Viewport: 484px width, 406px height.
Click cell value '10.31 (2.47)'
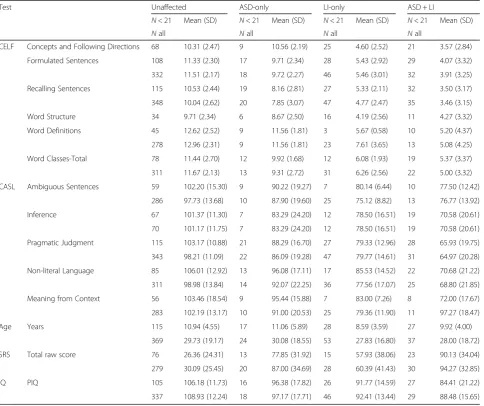(x=201, y=47)
